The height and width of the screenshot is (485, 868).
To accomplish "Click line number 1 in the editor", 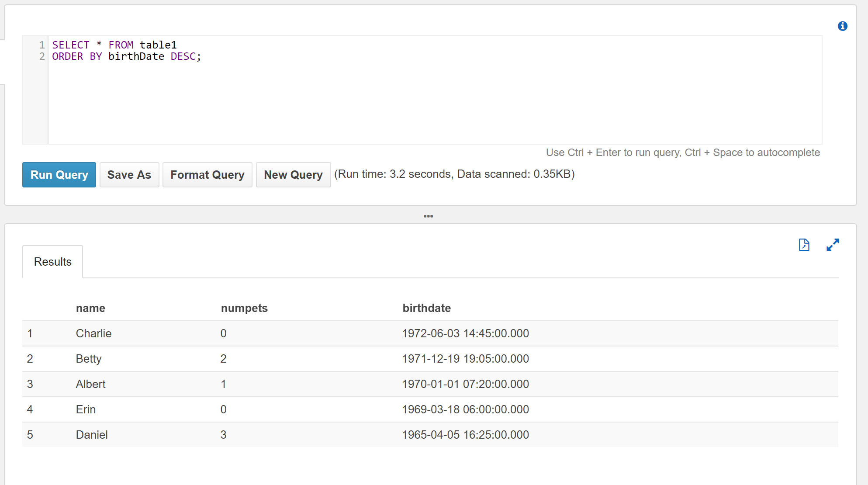I will 41,45.
